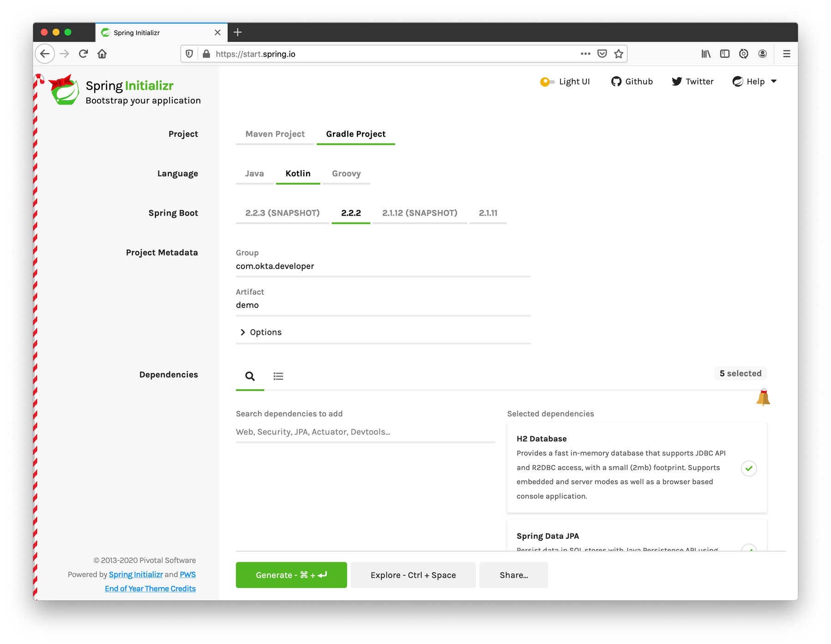831x644 pixels.
Task: Select Java as the language
Action: coord(254,174)
